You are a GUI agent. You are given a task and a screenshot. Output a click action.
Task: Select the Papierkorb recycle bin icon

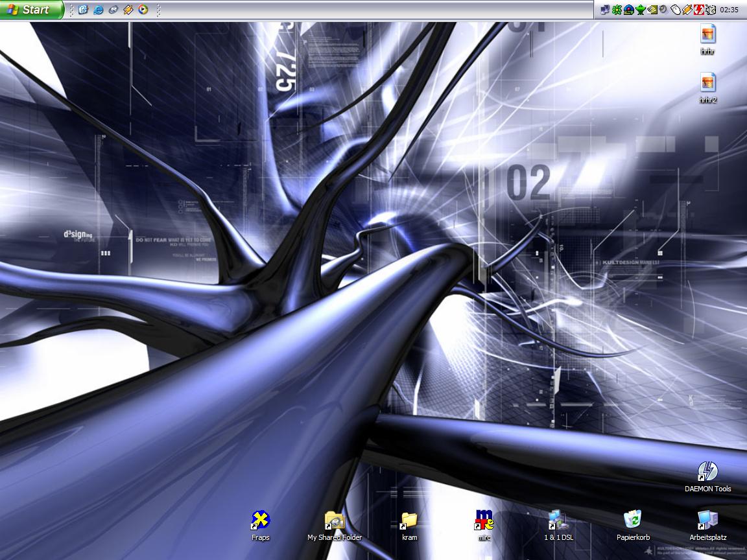[633, 520]
